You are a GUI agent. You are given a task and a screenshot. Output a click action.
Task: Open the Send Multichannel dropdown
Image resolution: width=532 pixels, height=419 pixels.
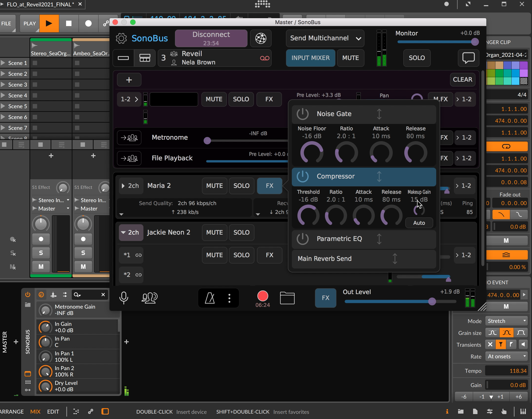tap(325, 38)
